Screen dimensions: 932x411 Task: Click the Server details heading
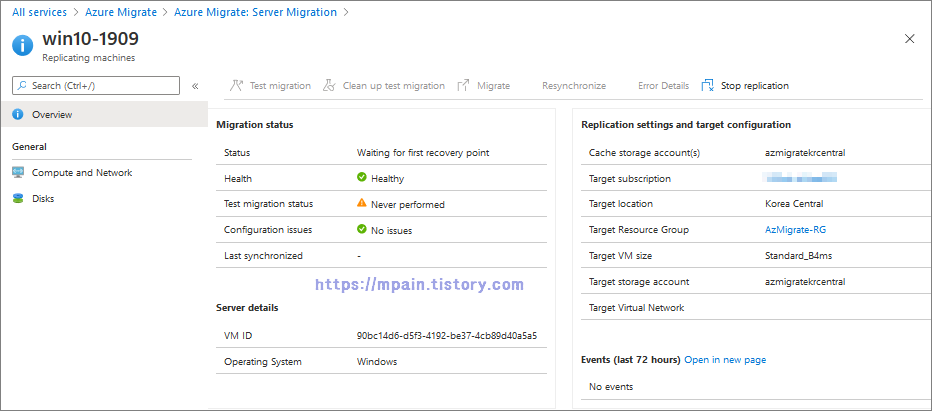[247, 308]
